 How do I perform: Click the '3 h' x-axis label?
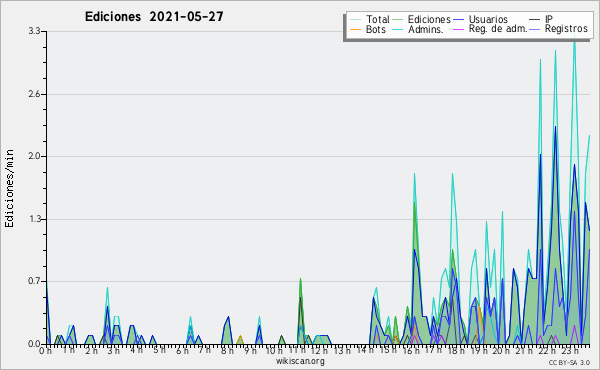click(113, 351)
